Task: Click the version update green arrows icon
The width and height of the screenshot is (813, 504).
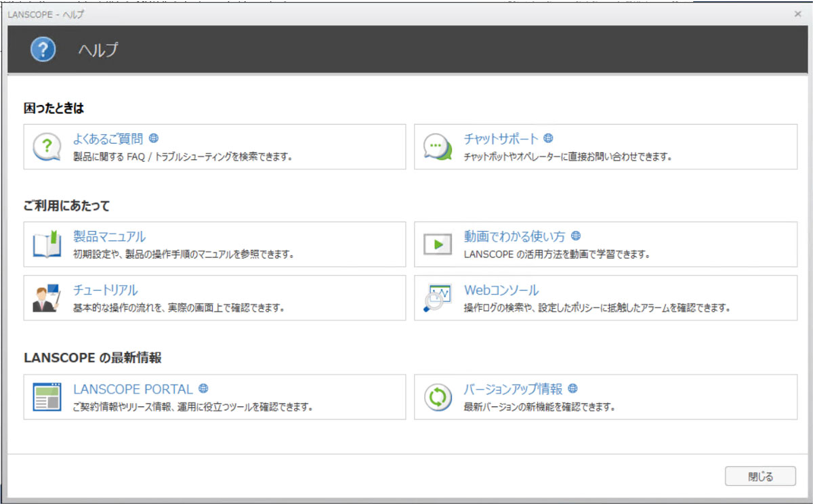Action: tap(438, 397)
